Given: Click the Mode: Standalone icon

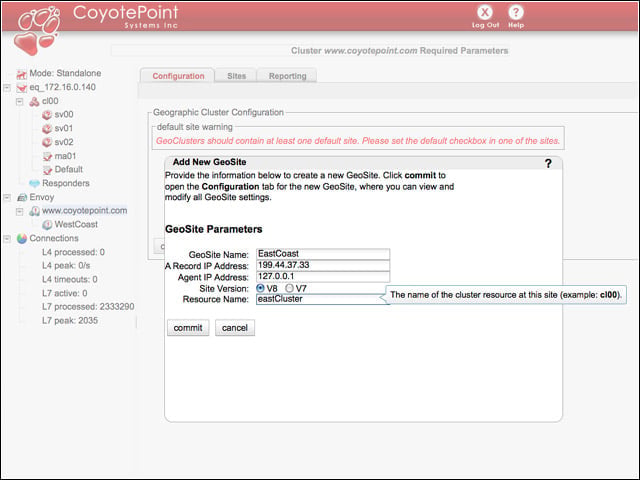Looking at the screenshot, I should 21,74.
